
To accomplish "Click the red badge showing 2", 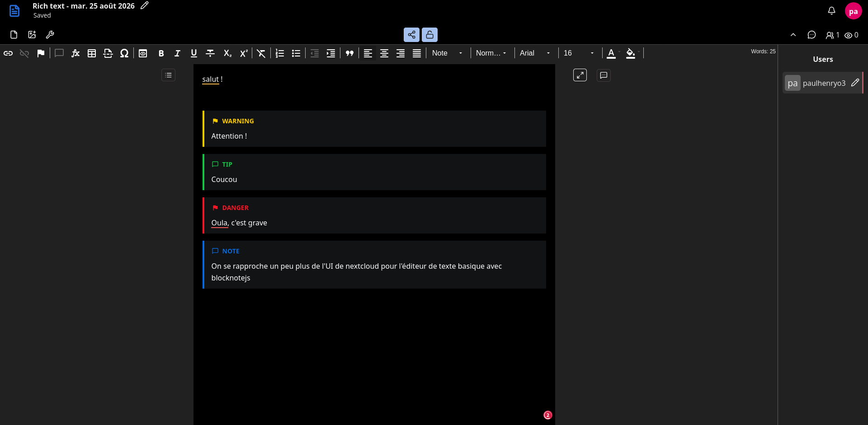I will pos(547,415).
